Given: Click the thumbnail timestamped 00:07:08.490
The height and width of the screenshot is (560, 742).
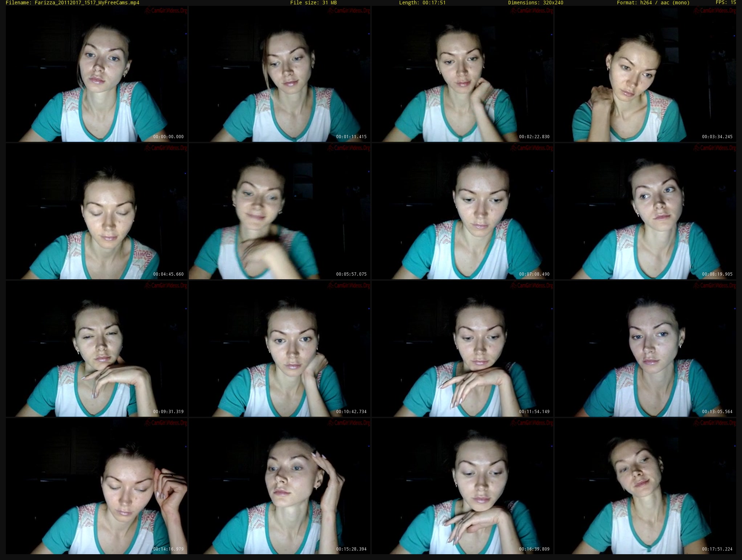Looking at the screenshot, I should (x=462, y=211).
